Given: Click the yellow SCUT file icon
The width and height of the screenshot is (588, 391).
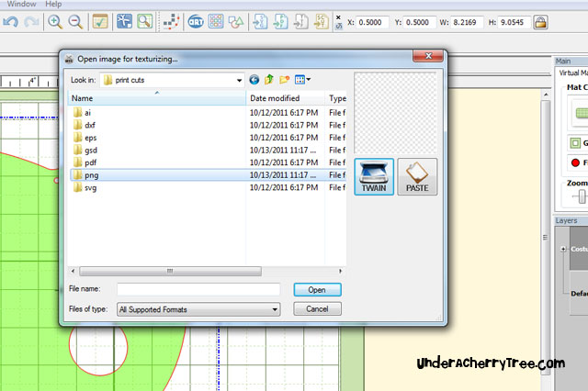Looking at the screenshot, I should click(x=322, y=22).
